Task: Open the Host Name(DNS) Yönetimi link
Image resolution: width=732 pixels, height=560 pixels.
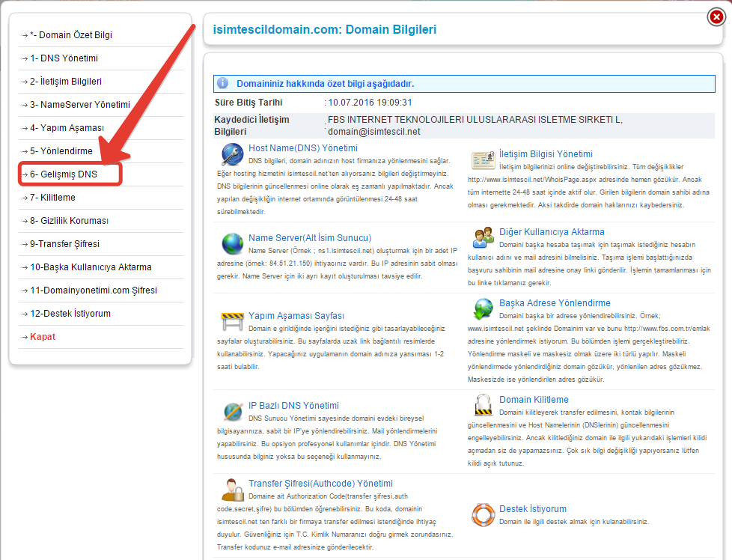Action: [303, 148]
